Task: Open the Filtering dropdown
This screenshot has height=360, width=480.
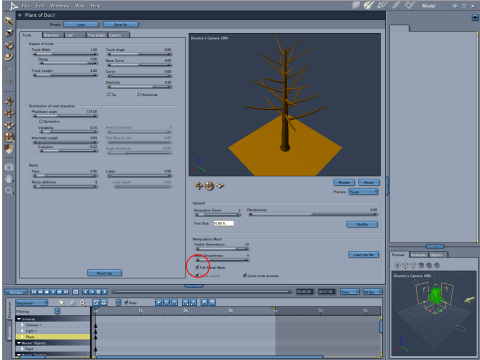Action: (57, 311)
